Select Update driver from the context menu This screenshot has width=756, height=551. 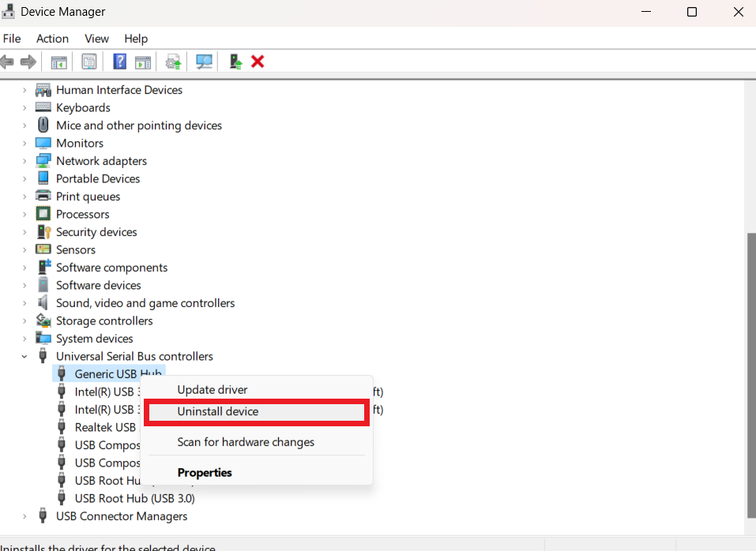211,389
